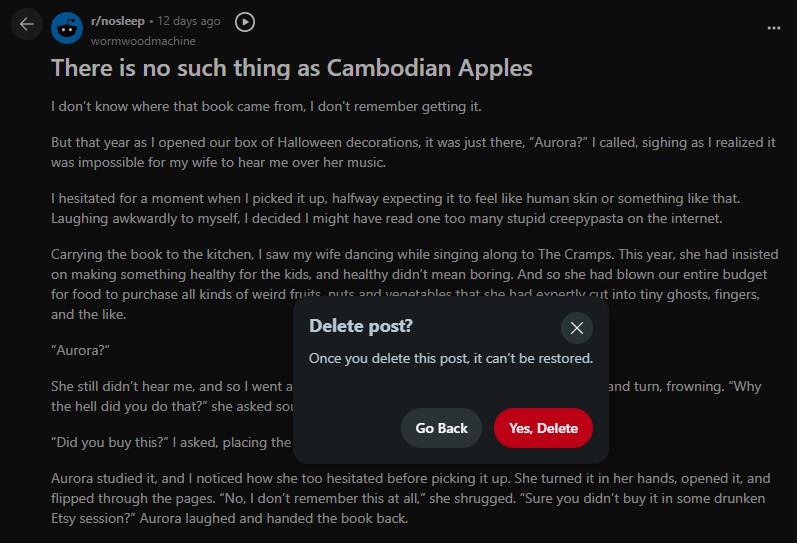This screenshot has width=797, height=543.
Task: Click the Go Back button
Action: (x=441, y=428)
